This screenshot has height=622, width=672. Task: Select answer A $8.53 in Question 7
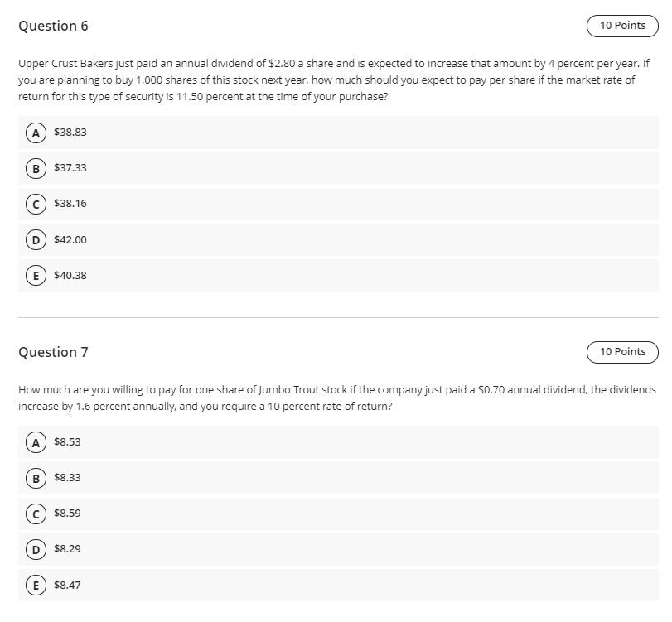tap(36, 442)
